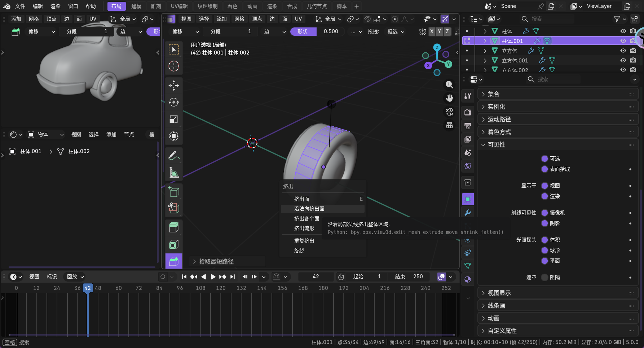644x348 pixels.
Task: Hide 柱体.001 with its eye icon
Action: click(623, 41)
